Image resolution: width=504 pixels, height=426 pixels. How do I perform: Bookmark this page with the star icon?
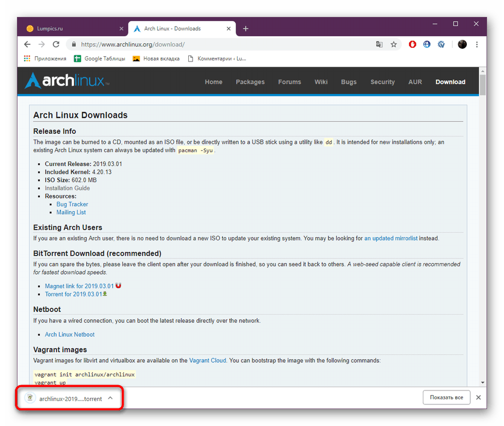(x=394, y=45)
